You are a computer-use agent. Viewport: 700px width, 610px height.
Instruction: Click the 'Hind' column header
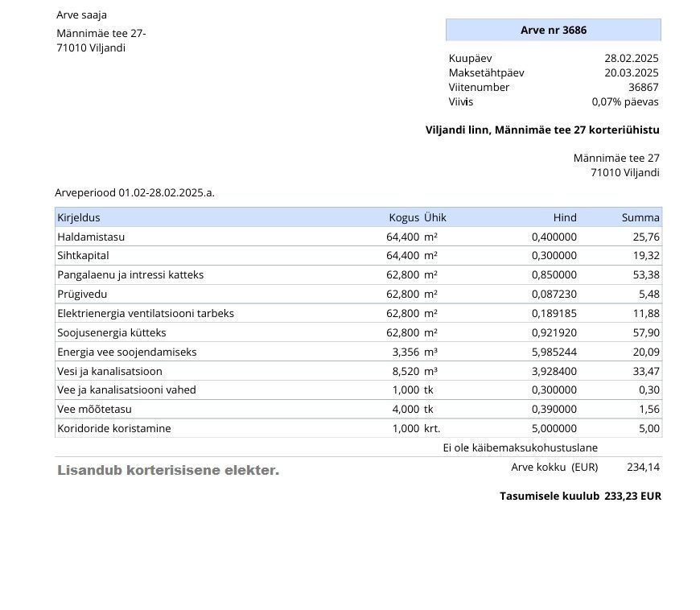pyautogui.click(x=564, y=217)
